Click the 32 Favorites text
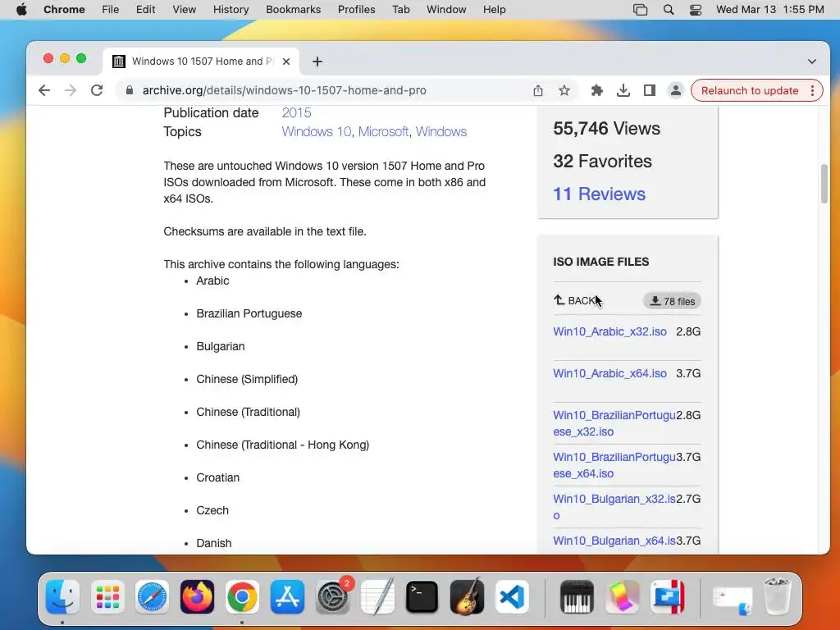Image resolution: width=840 pixels, height=630 pixels. pos(602,162)
